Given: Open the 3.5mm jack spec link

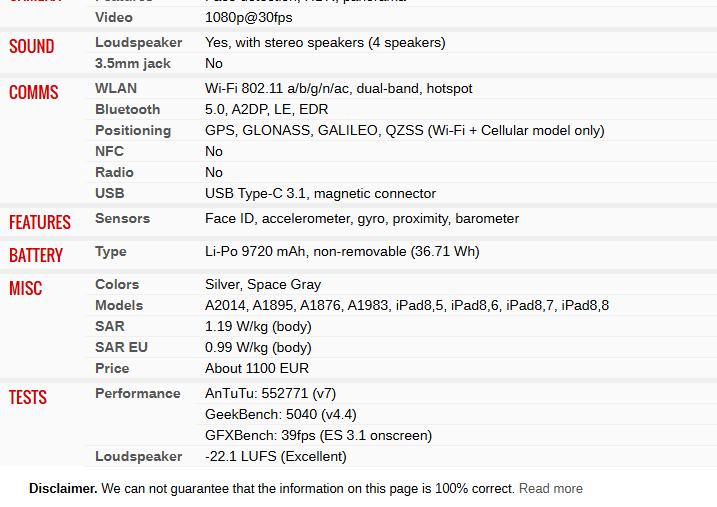Looking at the screenshot, I should coord(133,64).
